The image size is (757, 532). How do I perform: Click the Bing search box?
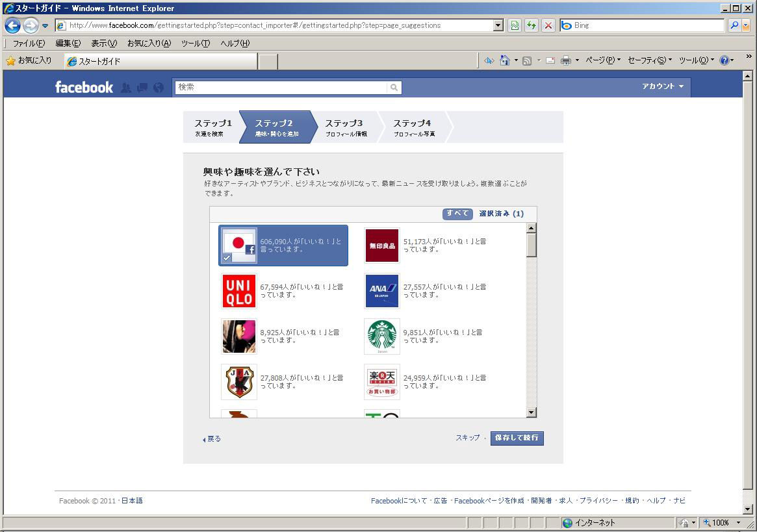tap(643, 25)
